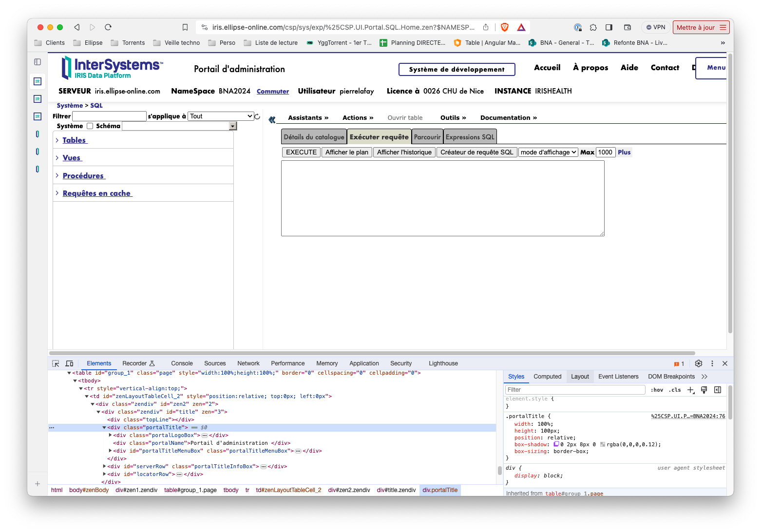Open the "s'applique à" Tout dropdown
Screen dimensions: 761x532
pos(221,116)
